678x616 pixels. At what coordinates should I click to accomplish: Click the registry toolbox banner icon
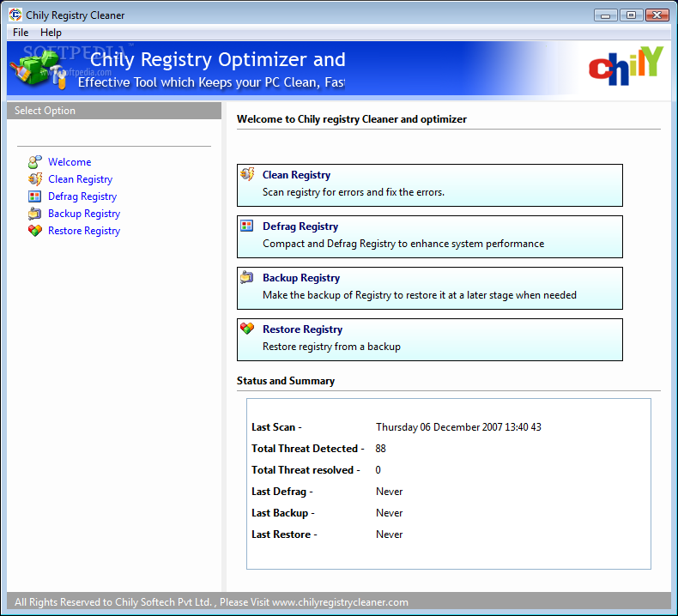coord(39,69)
